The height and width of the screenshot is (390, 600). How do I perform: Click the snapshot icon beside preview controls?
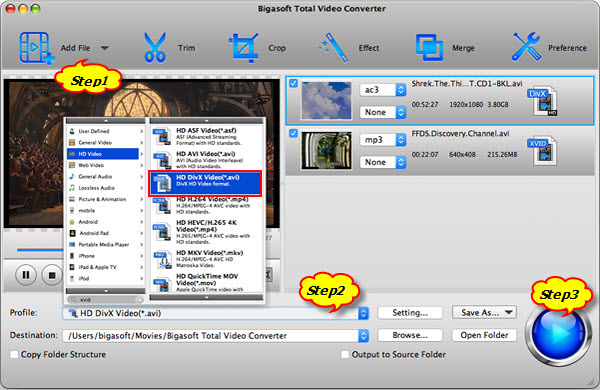click(269, 274)
